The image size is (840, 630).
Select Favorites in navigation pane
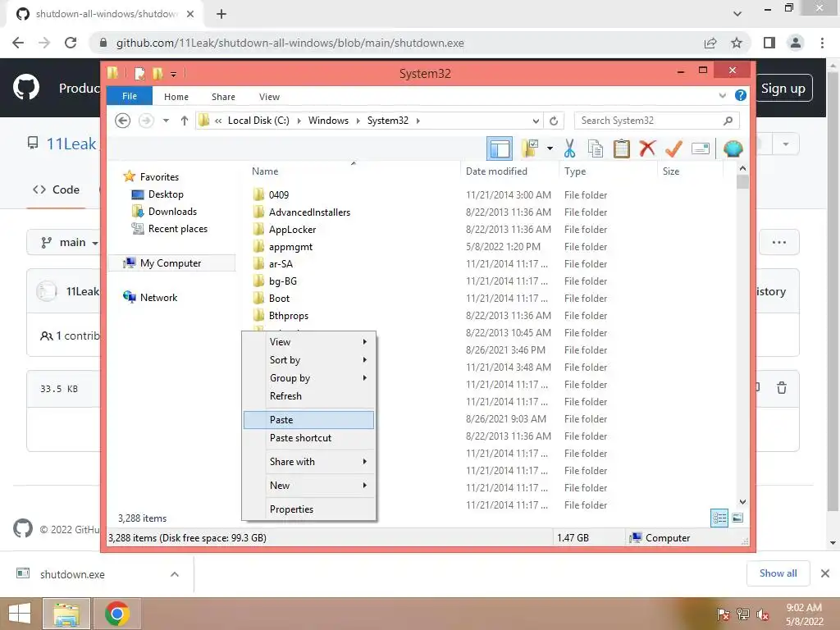[159, 177]
